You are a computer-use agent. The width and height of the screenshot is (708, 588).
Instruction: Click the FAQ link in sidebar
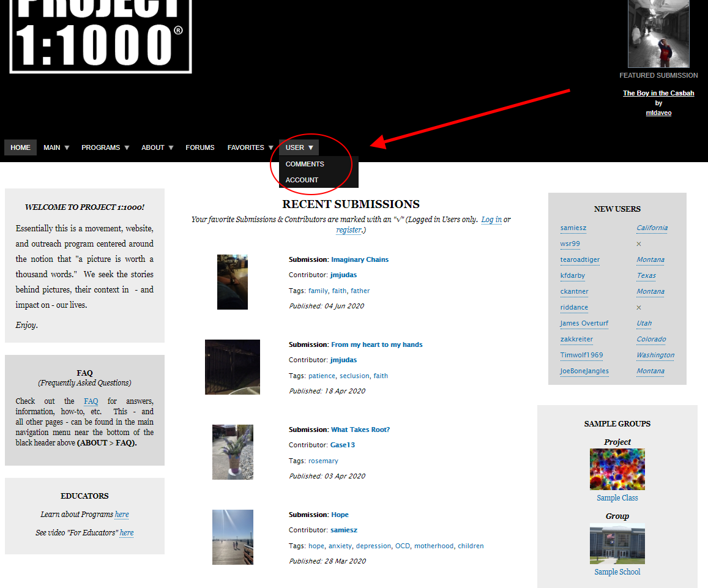coord(91,401)
